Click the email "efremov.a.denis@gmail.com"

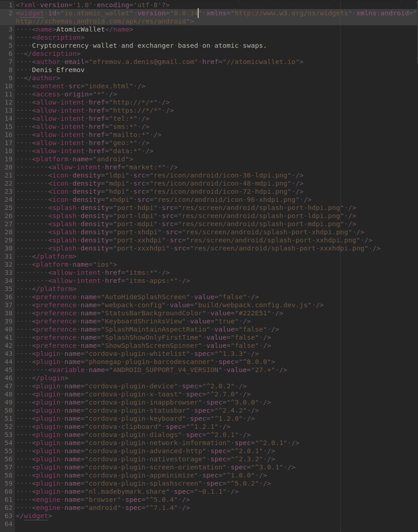pos(144,62)
